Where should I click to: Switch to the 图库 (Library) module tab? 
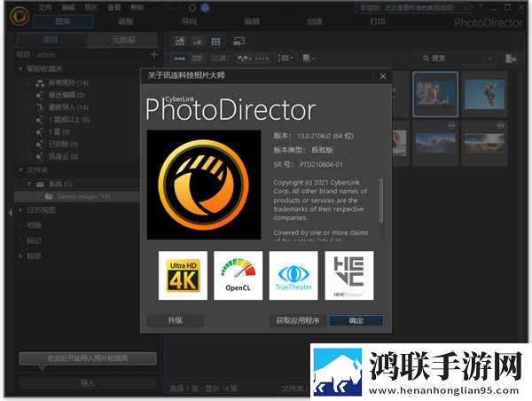click(x=63, y=21)
